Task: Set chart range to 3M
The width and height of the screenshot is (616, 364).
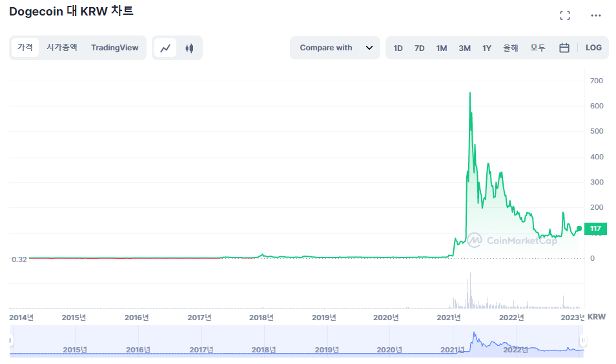Action: 464,48
